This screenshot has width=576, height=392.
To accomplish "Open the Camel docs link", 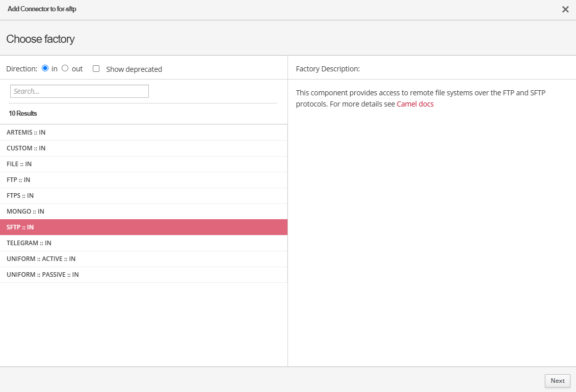I will pyautogui.click(x=415, y=104).
